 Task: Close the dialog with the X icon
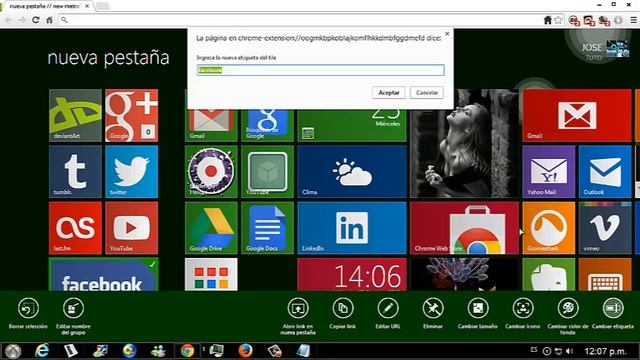[447, 34]
